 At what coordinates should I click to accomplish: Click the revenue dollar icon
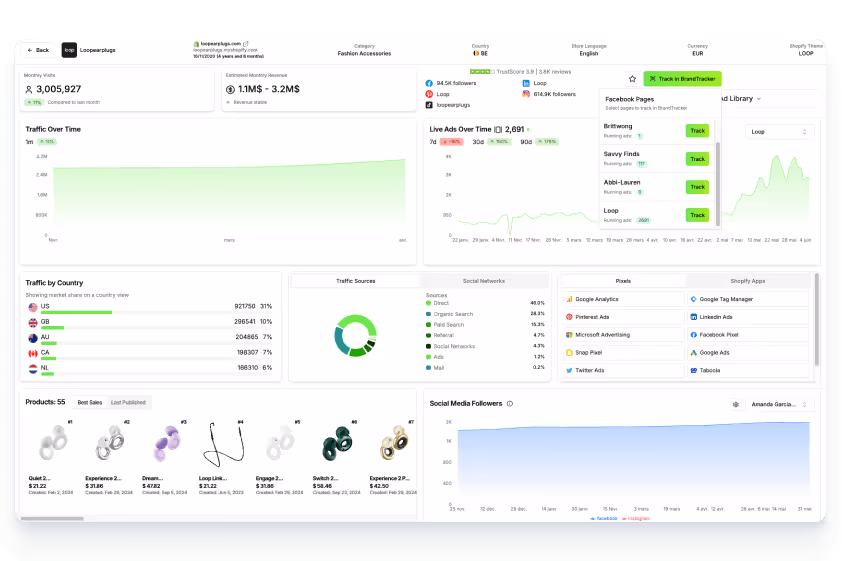(230, 89)
